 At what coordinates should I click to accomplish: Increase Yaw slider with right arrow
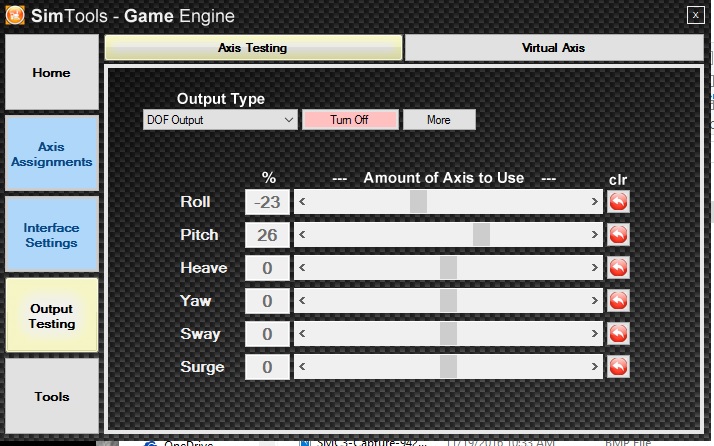(x=594, y=301)
